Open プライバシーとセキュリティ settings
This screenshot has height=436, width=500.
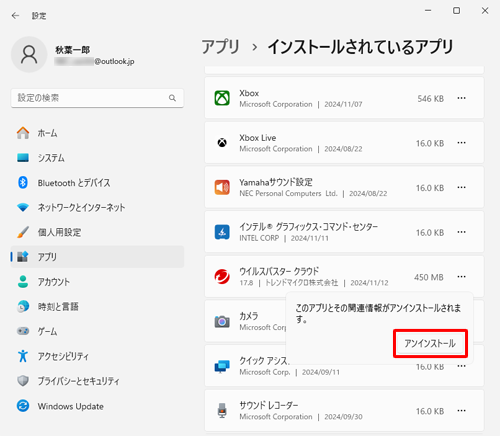(97, 381)
